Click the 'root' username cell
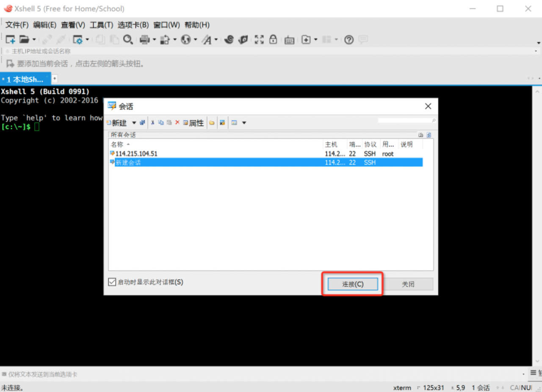The image size is (542, 392). 388,154
